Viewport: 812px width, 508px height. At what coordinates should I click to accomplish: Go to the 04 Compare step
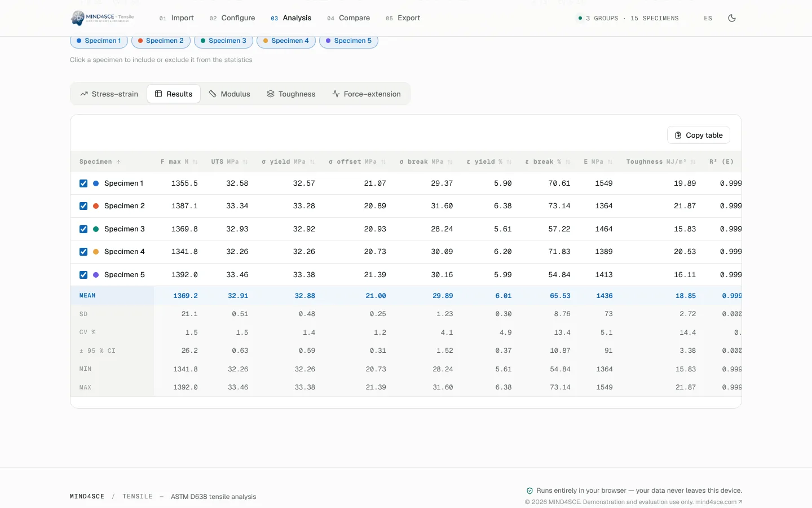348,18
